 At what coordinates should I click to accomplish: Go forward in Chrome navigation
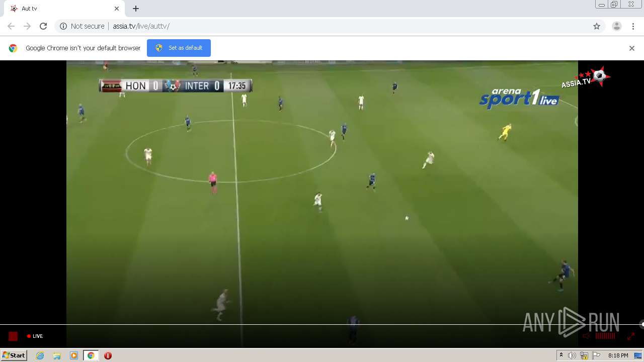click(27, 26)
